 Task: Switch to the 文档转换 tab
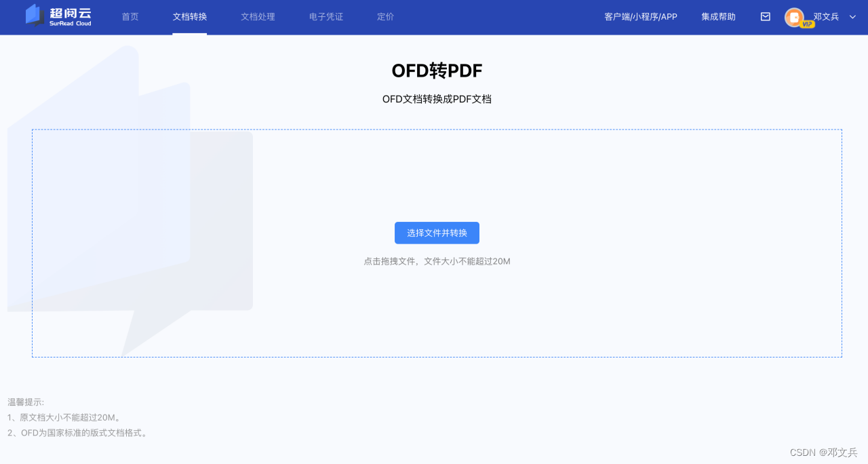189,17
